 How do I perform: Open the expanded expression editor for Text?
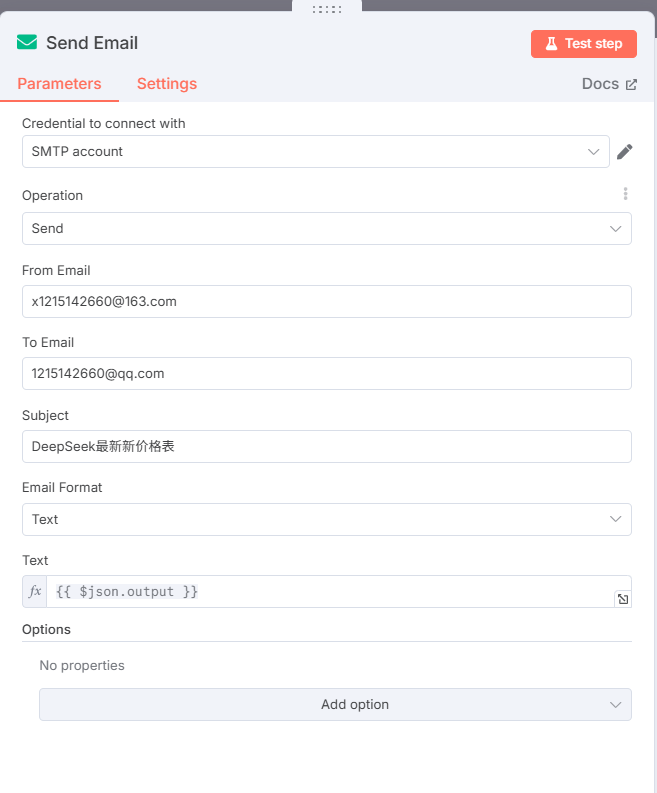coord(622,599)
